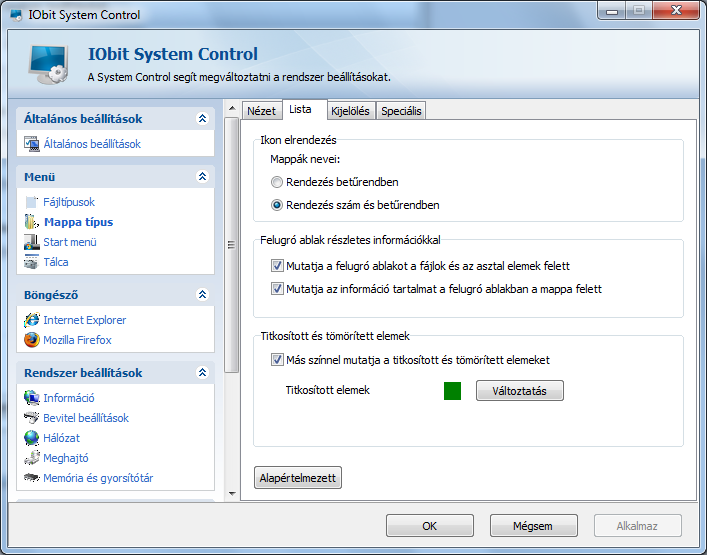Click the sidebar scrollbar up arrow
Image resolution: width=707 pixels, height=555 pixels.
232,109
